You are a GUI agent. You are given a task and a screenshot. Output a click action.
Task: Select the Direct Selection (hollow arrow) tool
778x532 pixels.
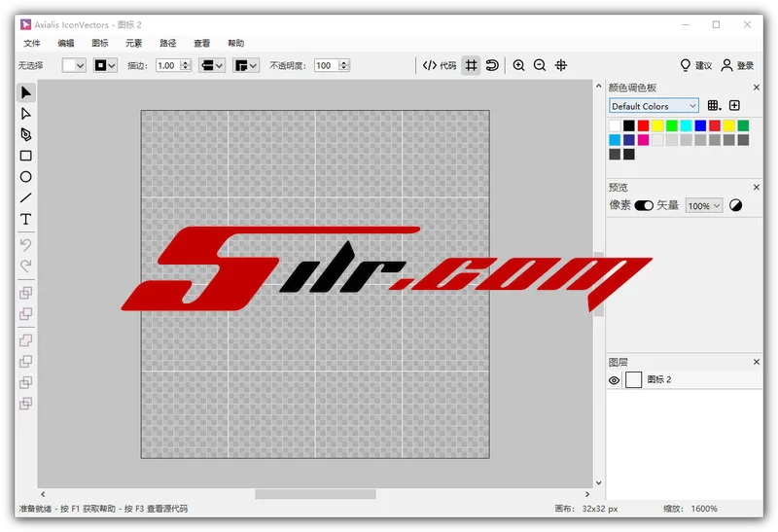[x=26, y=114]
